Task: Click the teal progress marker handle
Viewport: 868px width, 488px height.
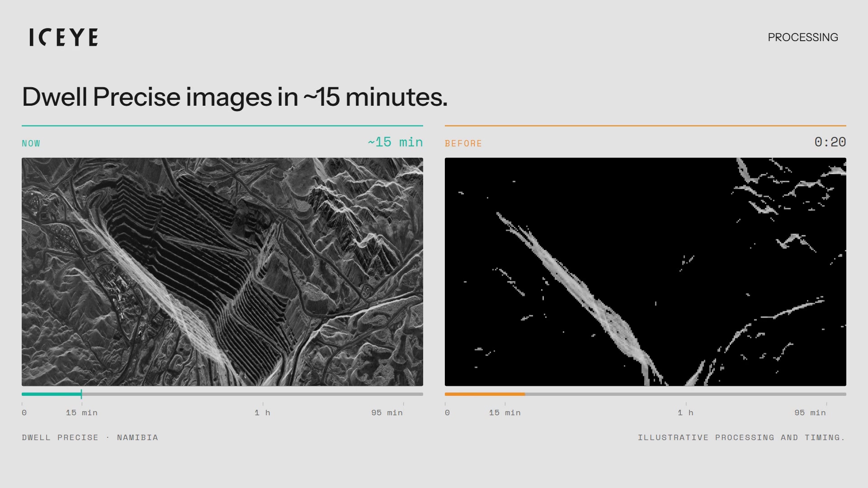Action: pos(81,394)
